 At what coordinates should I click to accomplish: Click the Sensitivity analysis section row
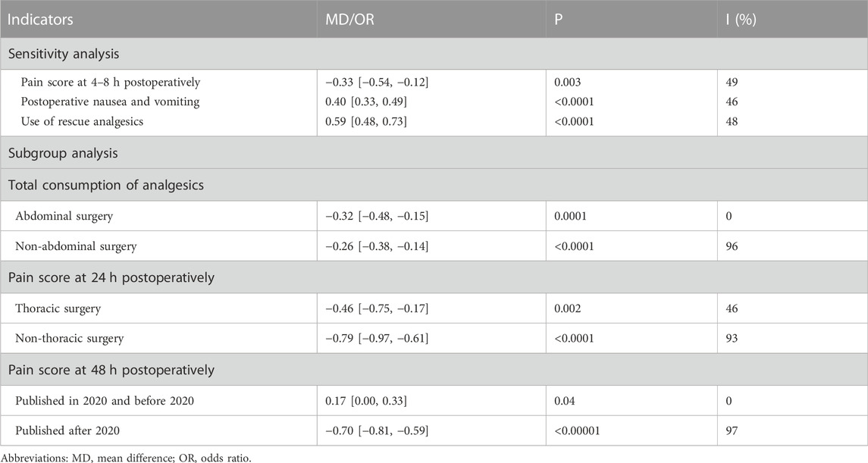(x=434, y=54)
